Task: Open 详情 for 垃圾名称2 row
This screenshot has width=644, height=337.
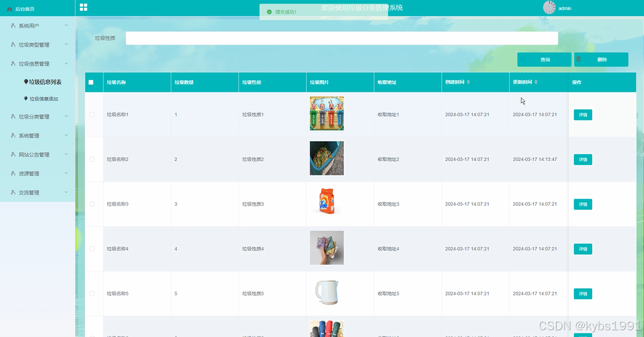Action: (x=583, y=160)
